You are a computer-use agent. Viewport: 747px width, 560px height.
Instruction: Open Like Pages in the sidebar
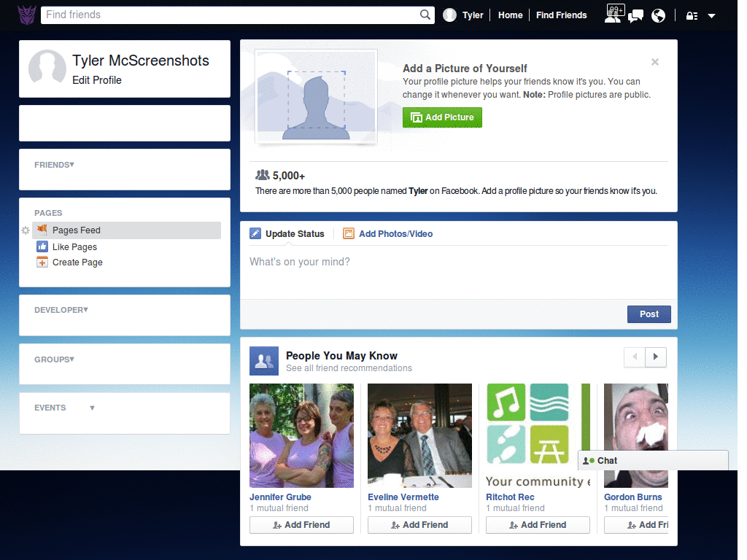75,246
